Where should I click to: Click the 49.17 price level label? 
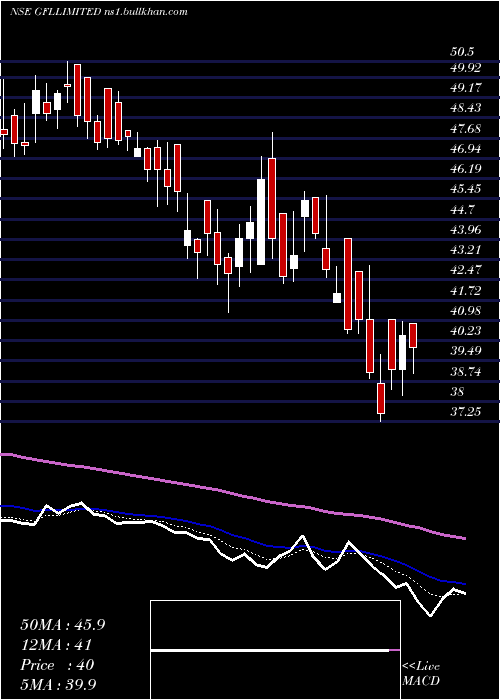(x=465, y=88)
